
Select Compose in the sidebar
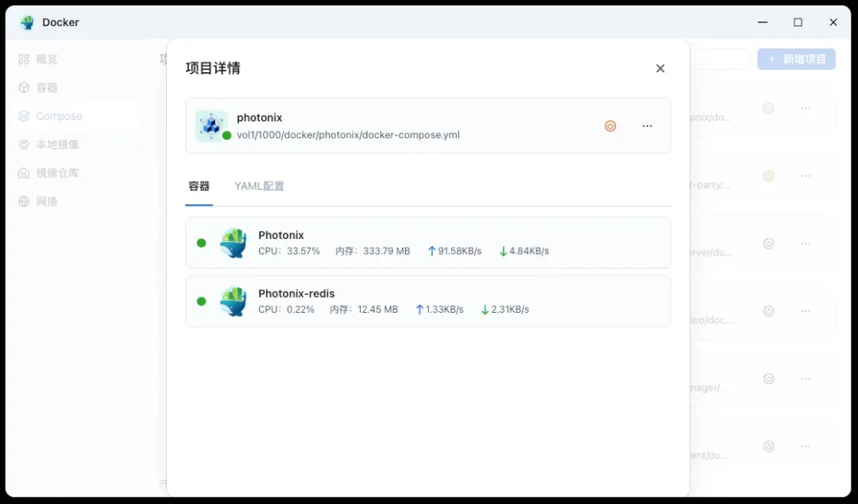59,117
